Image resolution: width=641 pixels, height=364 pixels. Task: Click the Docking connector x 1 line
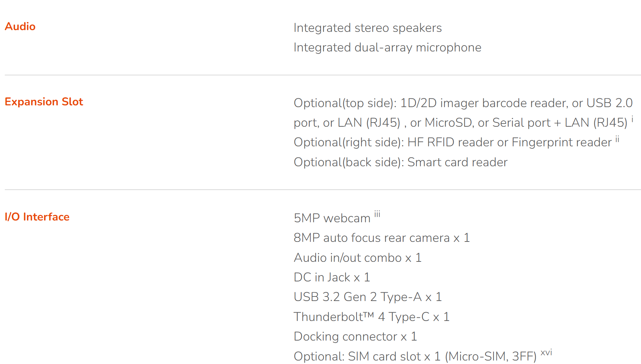[x=356, y=337]
